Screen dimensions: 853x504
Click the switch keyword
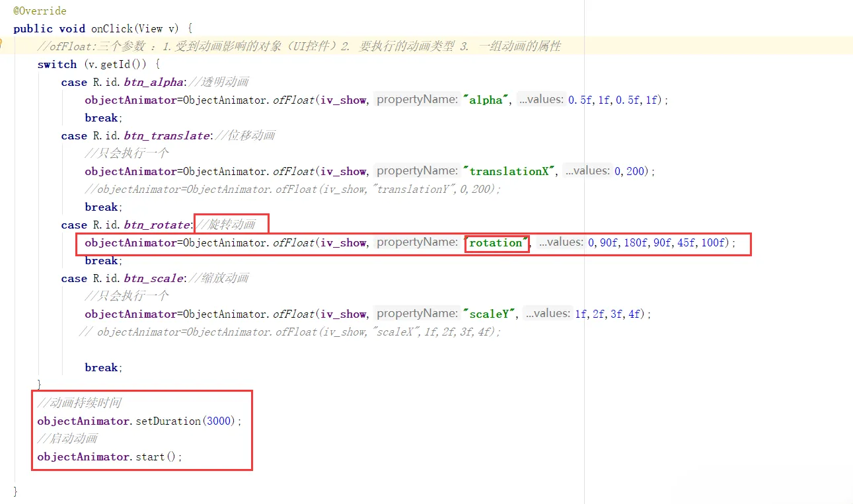click(x=57, y=64)
